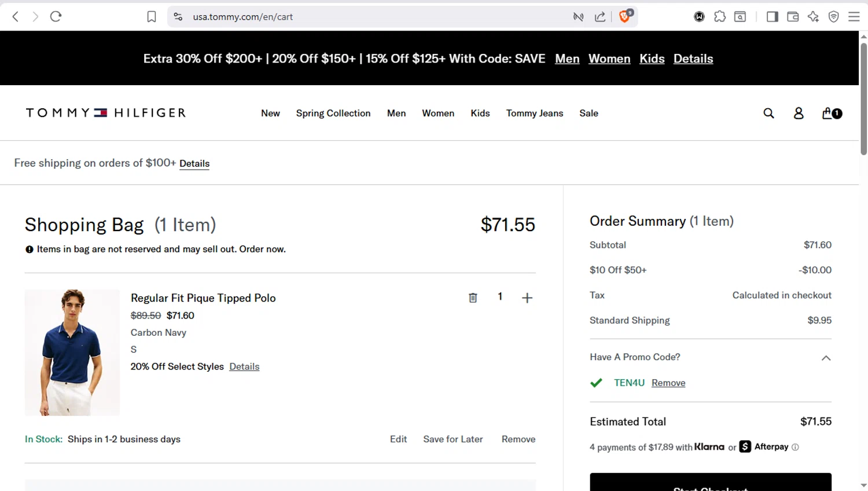Open the Tommy Jeans menu item
This screenshot has width=868, height=491.
pos(534,113)
